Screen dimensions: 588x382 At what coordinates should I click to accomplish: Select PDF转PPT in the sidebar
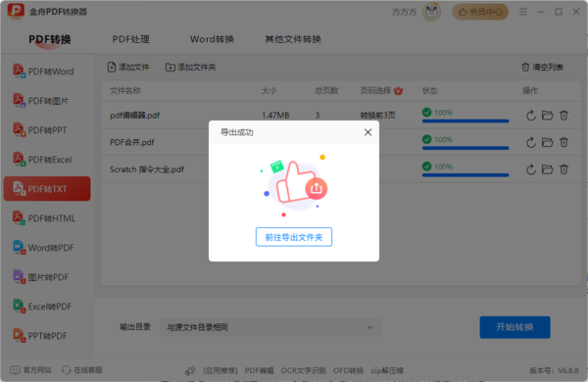point(47,130)
